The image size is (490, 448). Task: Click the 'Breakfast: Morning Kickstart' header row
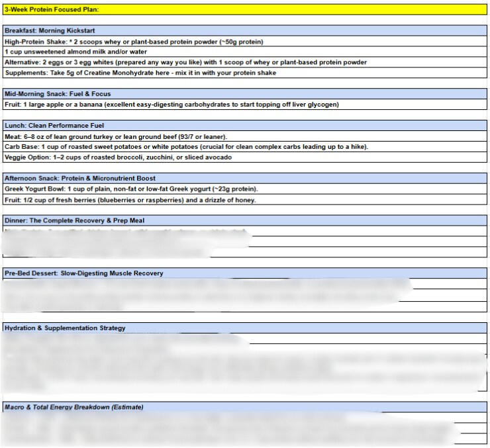coord(245,30)
